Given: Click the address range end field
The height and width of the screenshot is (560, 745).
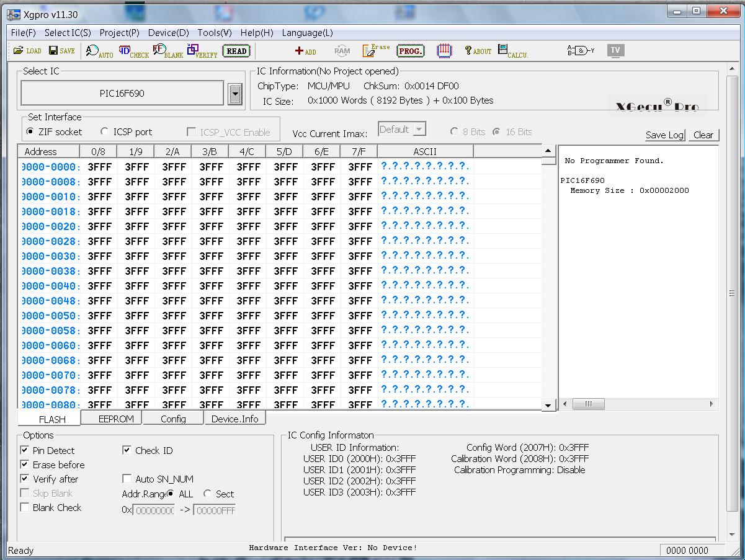Looking at the screenshot, I should coord(214,510).
